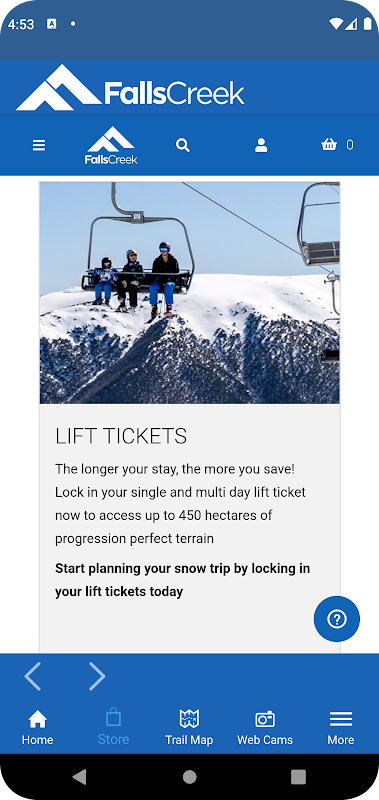Image resolution: width=379 pixels, height=800 pixels.
Task: View the shopping basket icon
Action: (x=329, y=145)
